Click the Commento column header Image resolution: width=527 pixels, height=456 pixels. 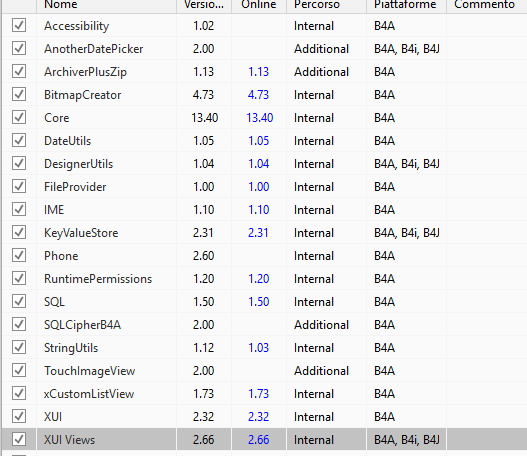tap(487, 5)
